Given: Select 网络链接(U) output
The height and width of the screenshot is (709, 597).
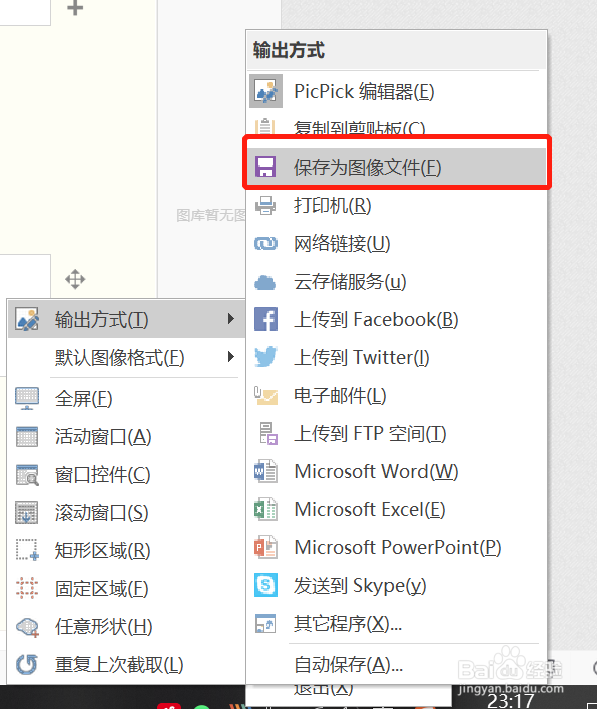Looking at the screenshot, I should pyautogui.click(x=397, y=243).
